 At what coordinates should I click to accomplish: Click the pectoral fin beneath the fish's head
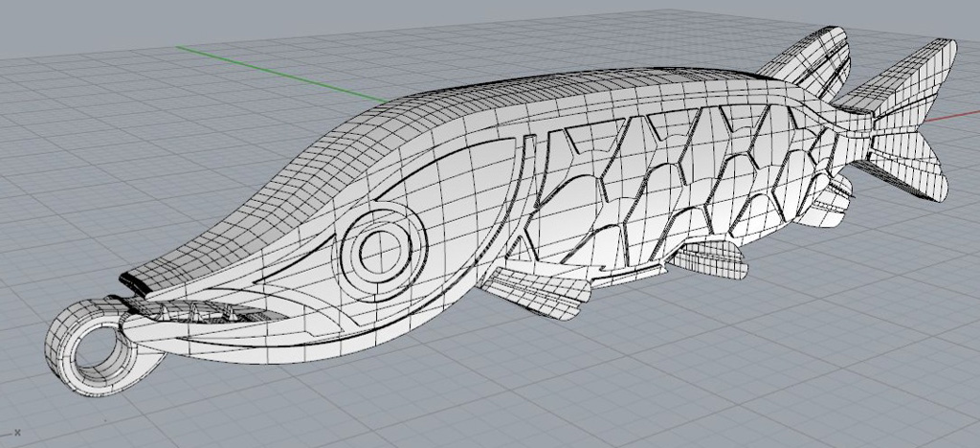[x=536, y=292]
